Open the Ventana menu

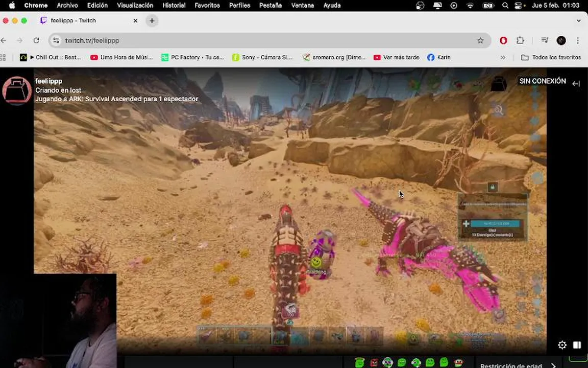click(303, 5)
